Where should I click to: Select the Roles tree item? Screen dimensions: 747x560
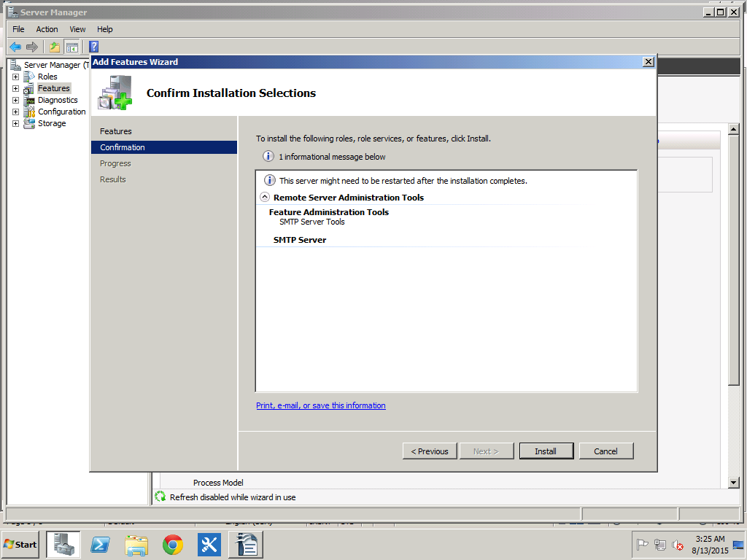pyautogui.click(x=47, y=77)
